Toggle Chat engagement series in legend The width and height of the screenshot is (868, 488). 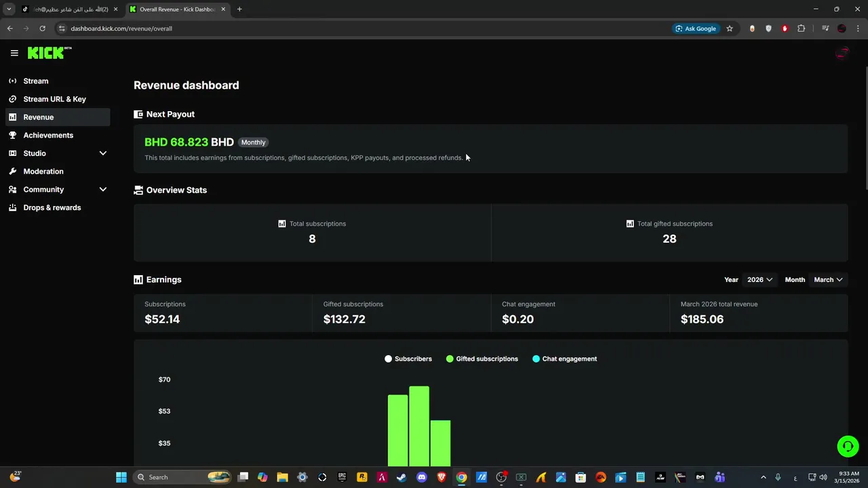(565, 359)
